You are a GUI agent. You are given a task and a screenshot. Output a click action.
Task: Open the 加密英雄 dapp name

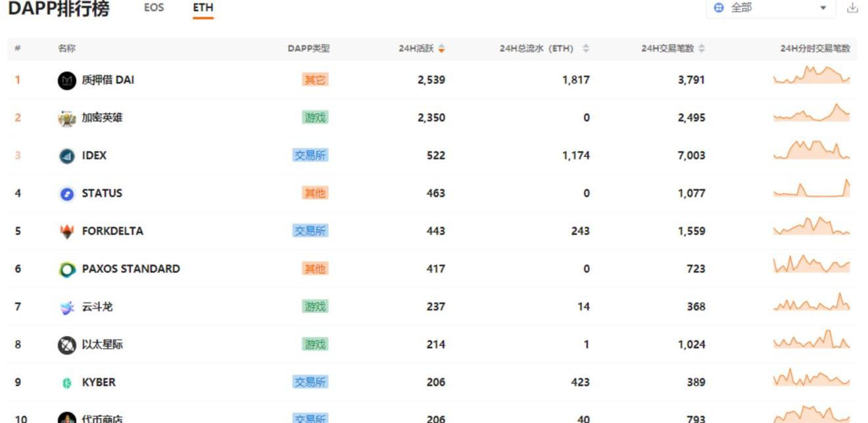point(102,118)
